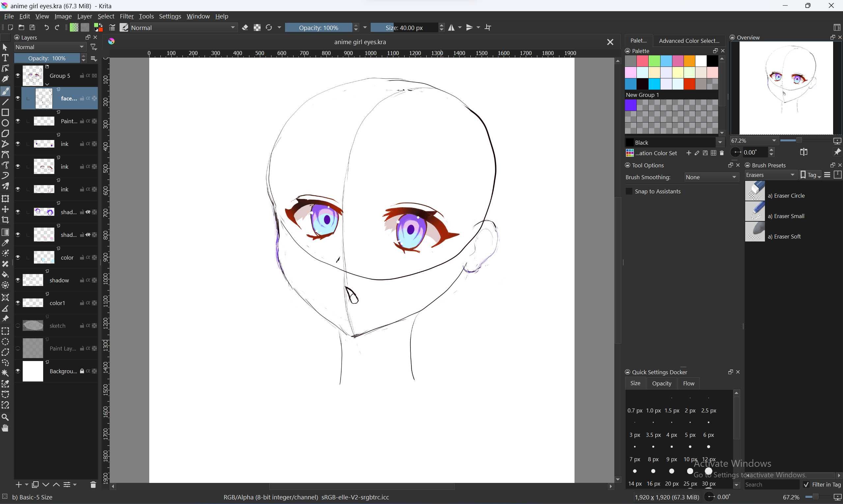Select the Freehand Brush tool
Viewport: 843px width, 504px height.
5,91
